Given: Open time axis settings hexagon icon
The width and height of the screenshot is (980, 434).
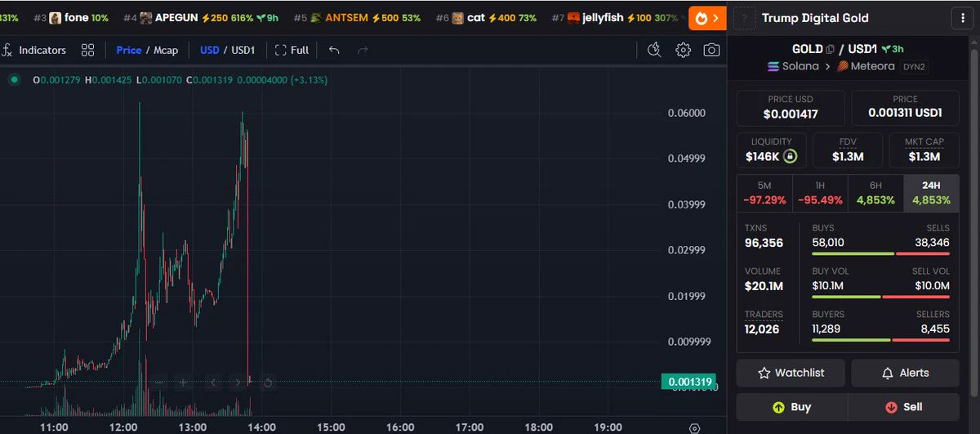Looking at the screenshot, I should click(695, 427).
